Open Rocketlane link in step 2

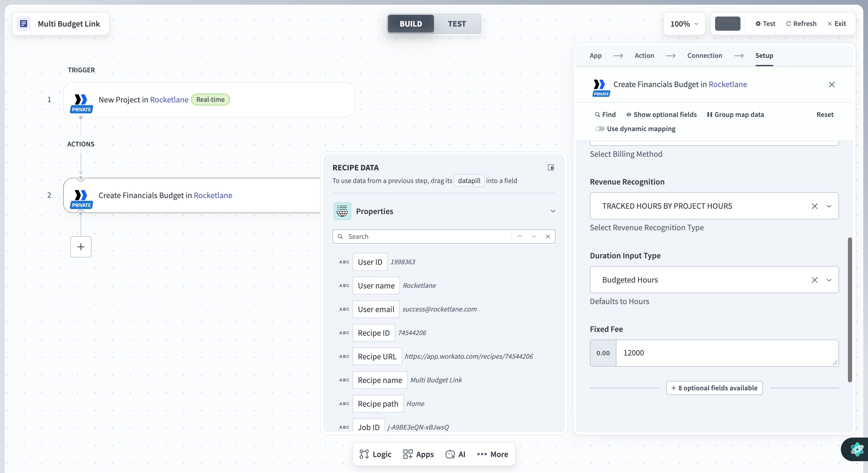tap(213, 195)
